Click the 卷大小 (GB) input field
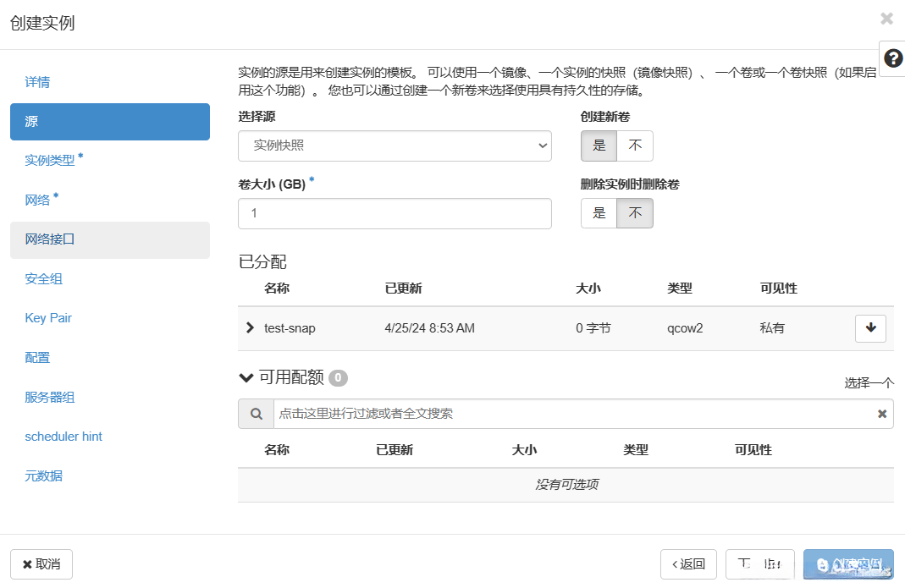The width and height of the screenshot is (905, 588). point(395,213)
